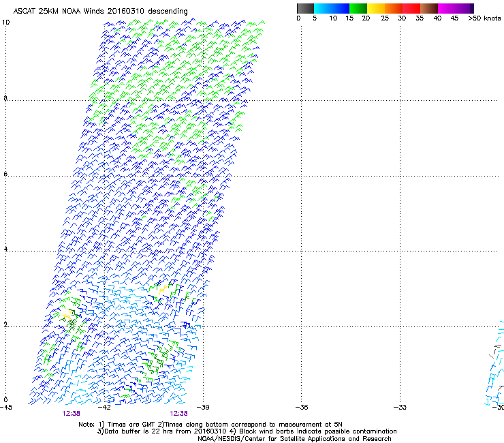504x443 pixels.
Task: Click the magenta 40-45 knots legend segment
Action: pyautogui.click(x=447, y=8)
